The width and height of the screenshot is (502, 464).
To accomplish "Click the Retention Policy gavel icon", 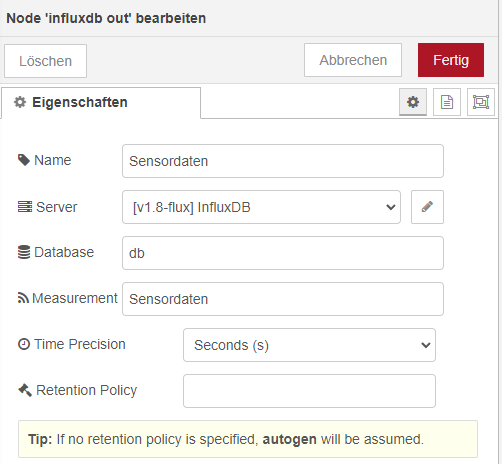I will point(25,390).
